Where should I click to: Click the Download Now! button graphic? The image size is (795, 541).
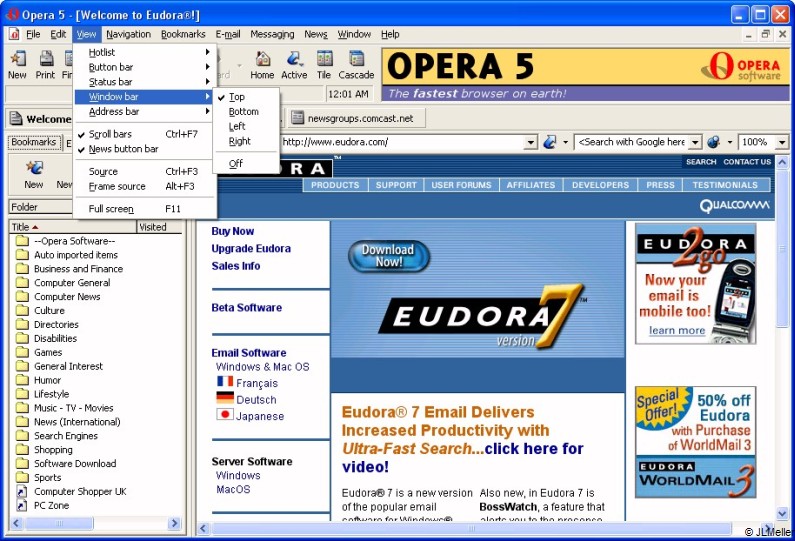(x=388, y=256)
